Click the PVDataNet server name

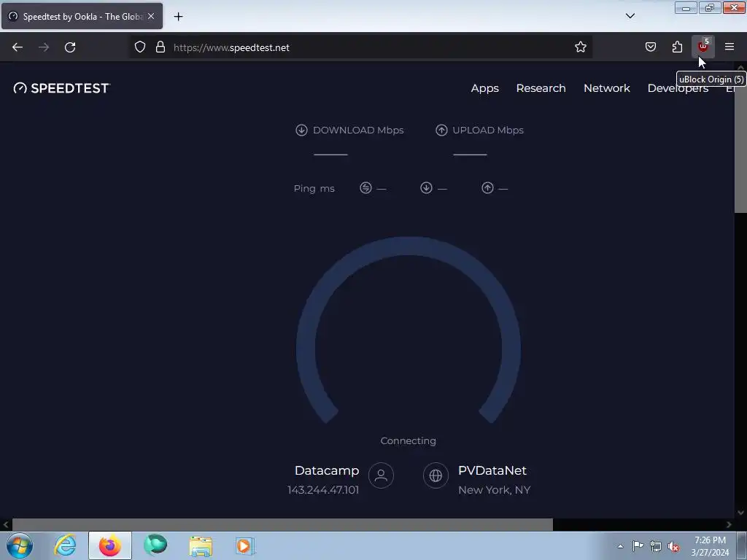click(x=492, y=470)
